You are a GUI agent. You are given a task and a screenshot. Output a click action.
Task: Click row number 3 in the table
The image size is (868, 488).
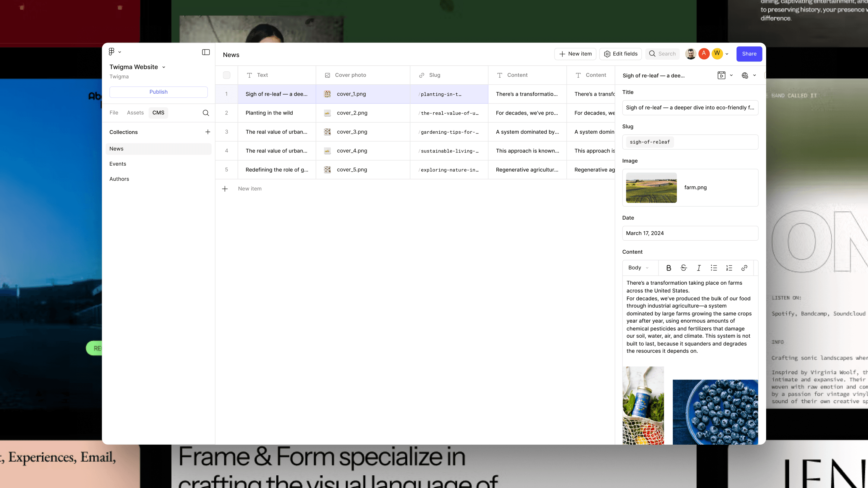226,132
